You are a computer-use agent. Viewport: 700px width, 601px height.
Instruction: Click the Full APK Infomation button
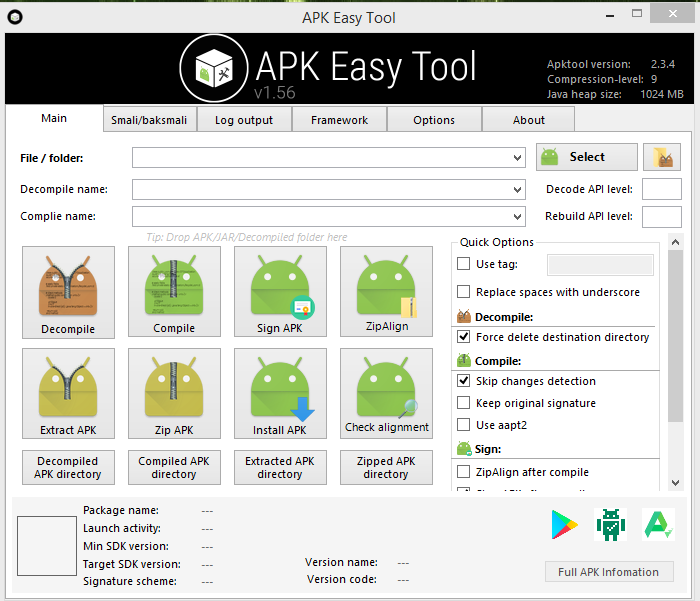tap(609, 572)
